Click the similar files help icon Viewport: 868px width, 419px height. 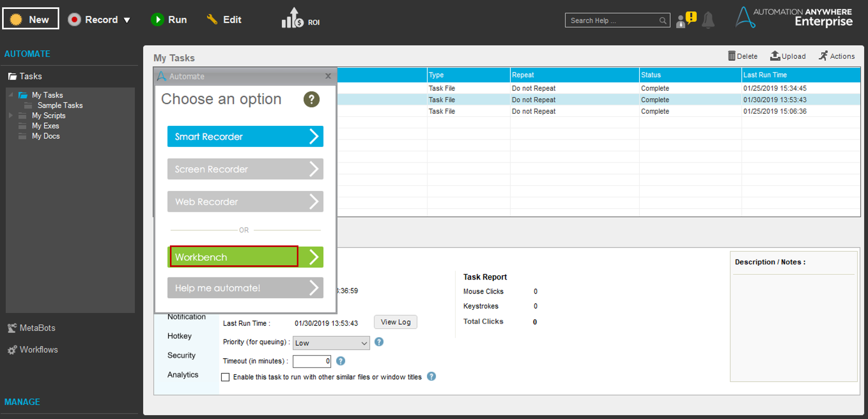tap(432, 377)
